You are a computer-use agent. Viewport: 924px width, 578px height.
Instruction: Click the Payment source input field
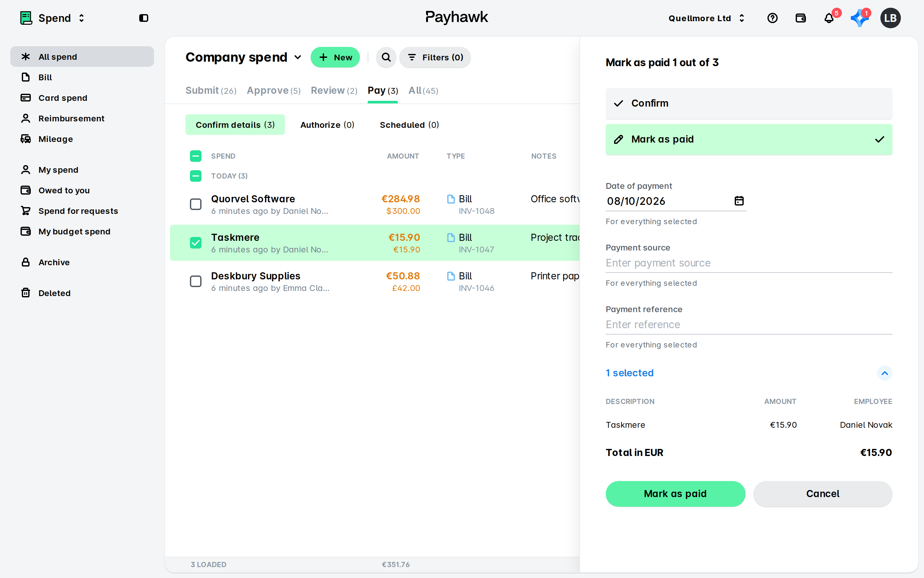749,263
